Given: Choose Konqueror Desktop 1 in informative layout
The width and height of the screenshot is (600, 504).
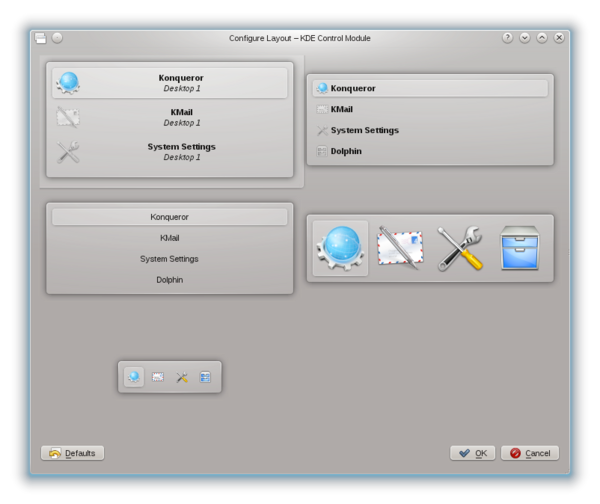Looking at the screenshot, I should point(170,83).
